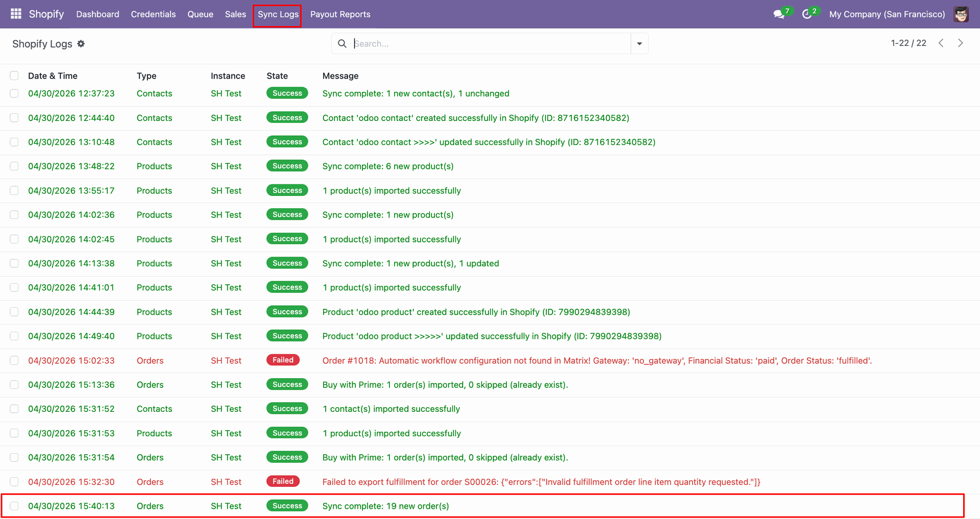Open the activities clock icon
This screenshot has height=519, width=980.
806,14
